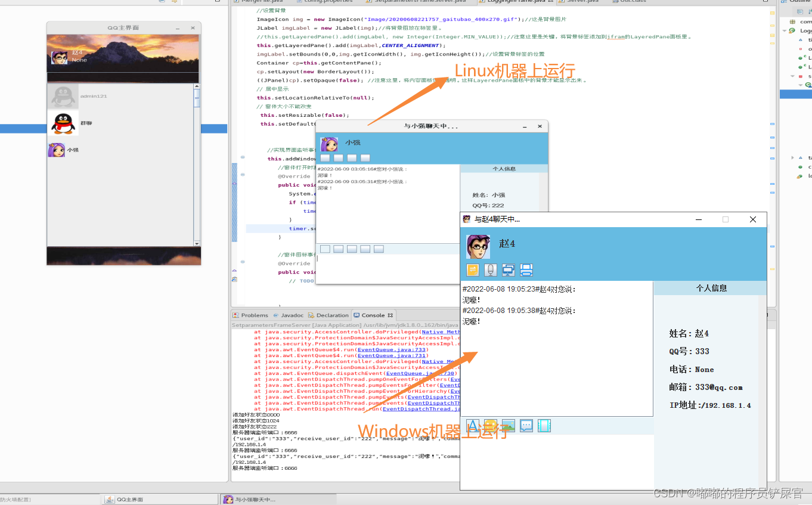Click the 个人信息 header in 小强 chat window

click(x=504, y=169)
